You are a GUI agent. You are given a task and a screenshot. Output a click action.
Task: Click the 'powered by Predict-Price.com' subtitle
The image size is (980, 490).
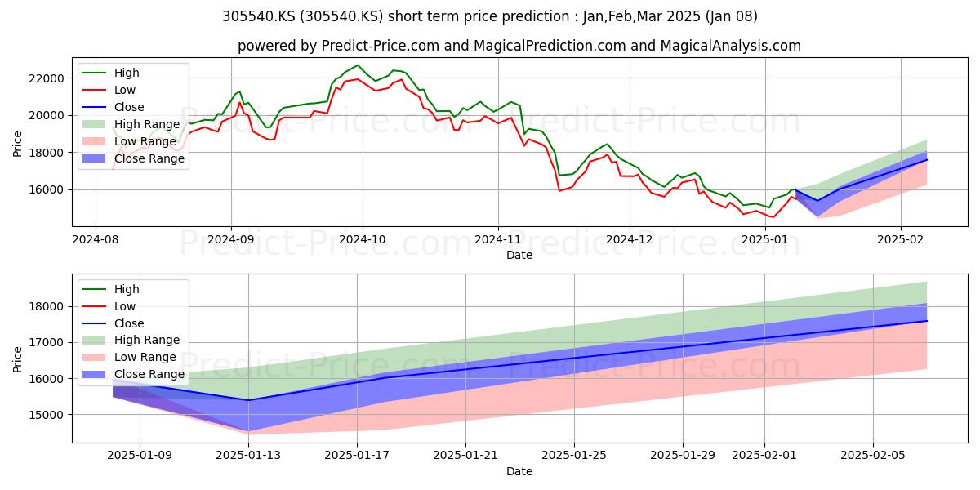[519, 46]
